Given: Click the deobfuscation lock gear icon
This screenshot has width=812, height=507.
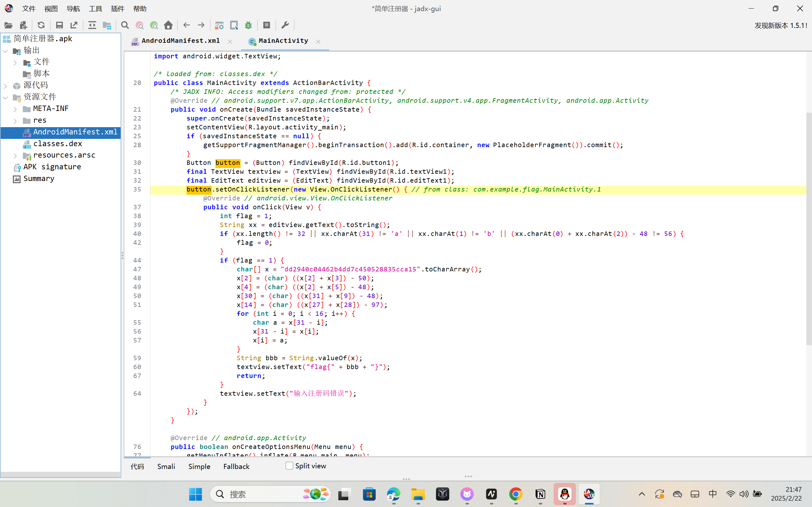Looking at the screenshot, I should pyautogui.click(x=219, y=25).
